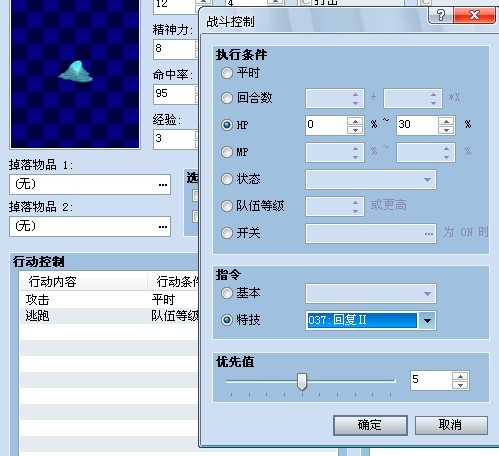The height and width of the screenshot is (456, 499).
Task: Cancel the dialog with 取消 button
Action: (x=451, y=425)
